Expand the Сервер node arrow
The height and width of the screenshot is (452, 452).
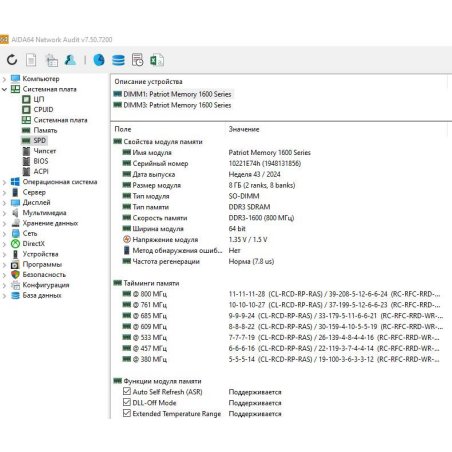(x=4, y=192)
